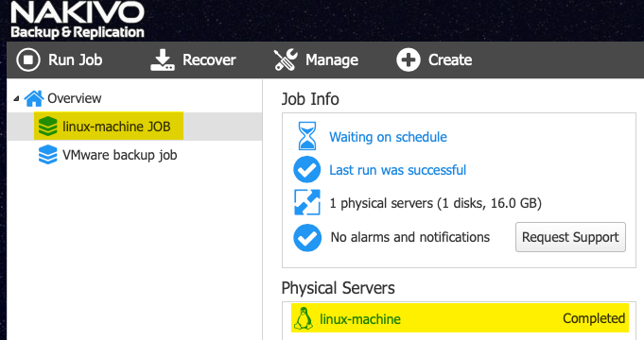Open the Create menu
The width and height of the screenshot is (644, 340).
pyautogui.click(x=434, y=59)
